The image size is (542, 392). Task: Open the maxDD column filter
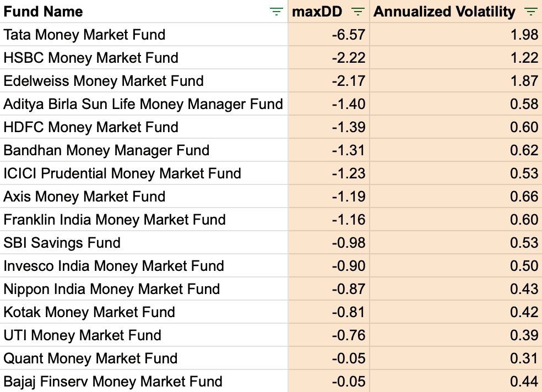click(x=358, y=12)
